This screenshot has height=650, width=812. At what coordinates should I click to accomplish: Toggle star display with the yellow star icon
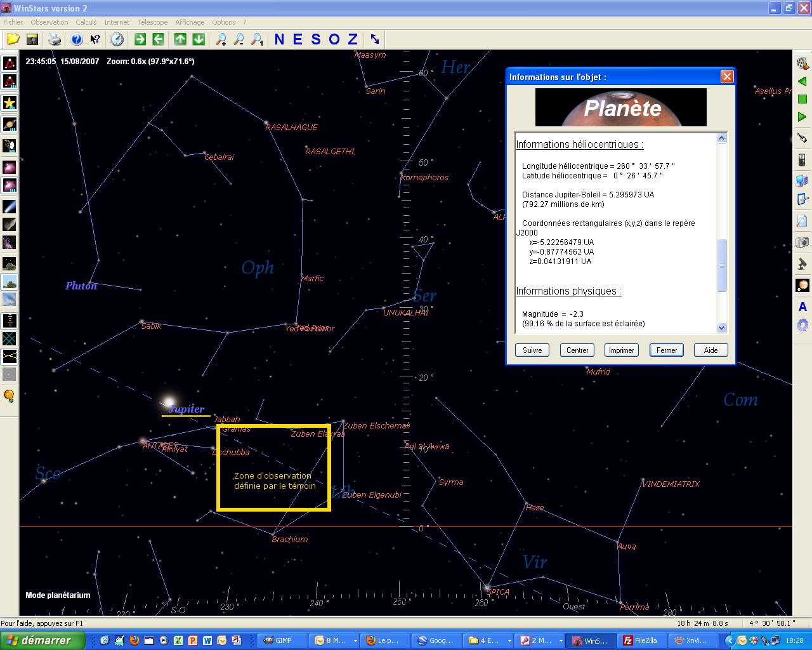click(10, 103)
